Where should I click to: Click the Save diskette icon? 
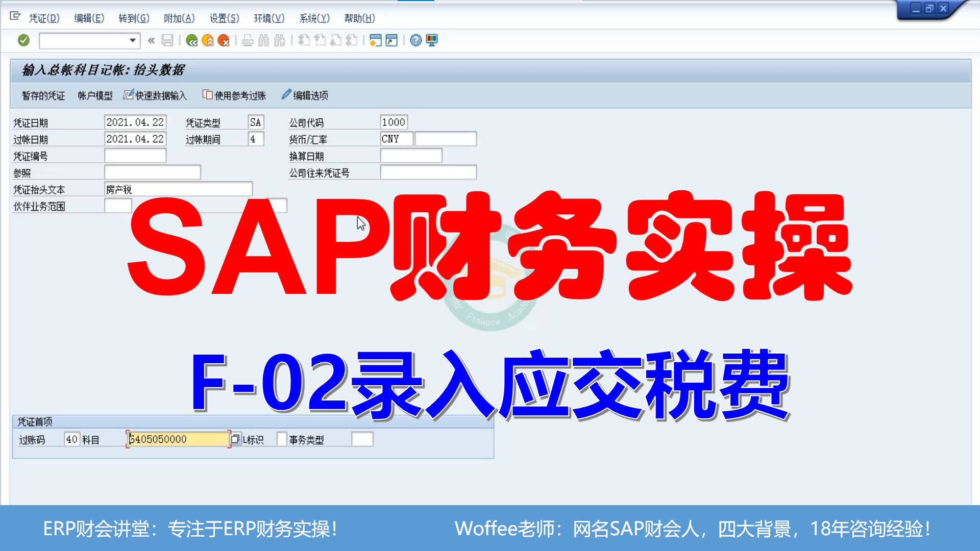(x=167, y=40)
